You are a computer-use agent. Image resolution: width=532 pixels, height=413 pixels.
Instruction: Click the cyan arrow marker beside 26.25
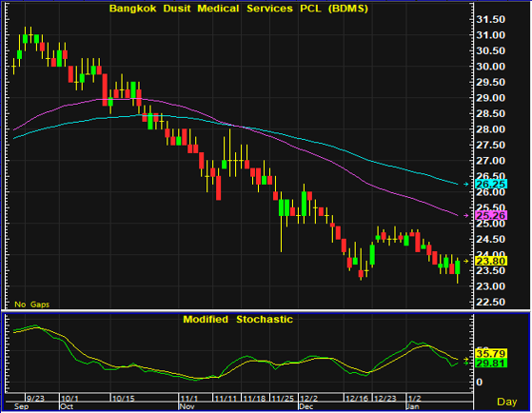point(466,185)
